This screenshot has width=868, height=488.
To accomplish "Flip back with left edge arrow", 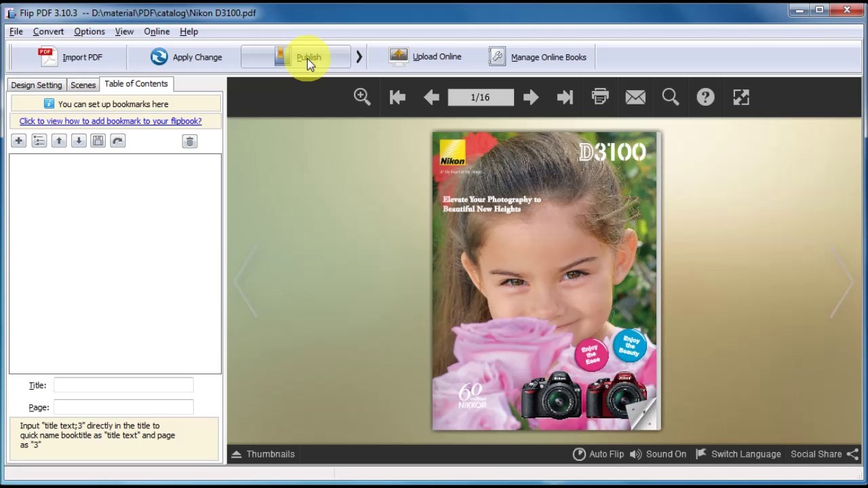I will [245, 282].
